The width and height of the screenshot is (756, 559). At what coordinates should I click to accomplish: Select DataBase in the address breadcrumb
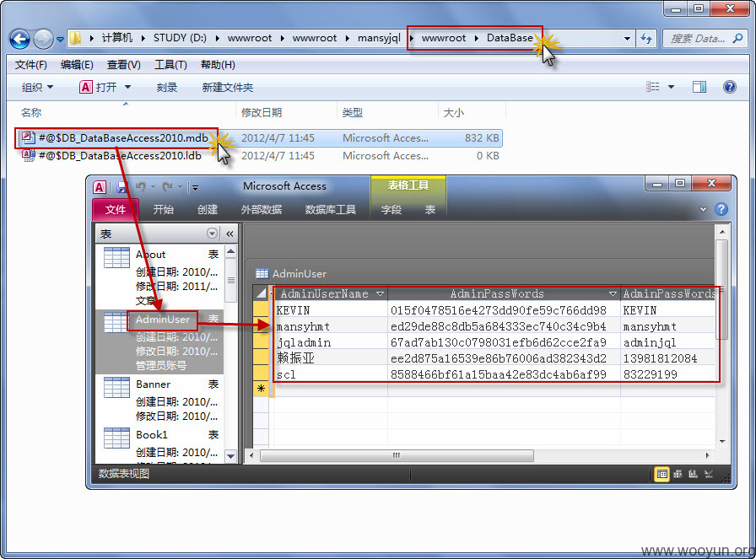(510, 38)
